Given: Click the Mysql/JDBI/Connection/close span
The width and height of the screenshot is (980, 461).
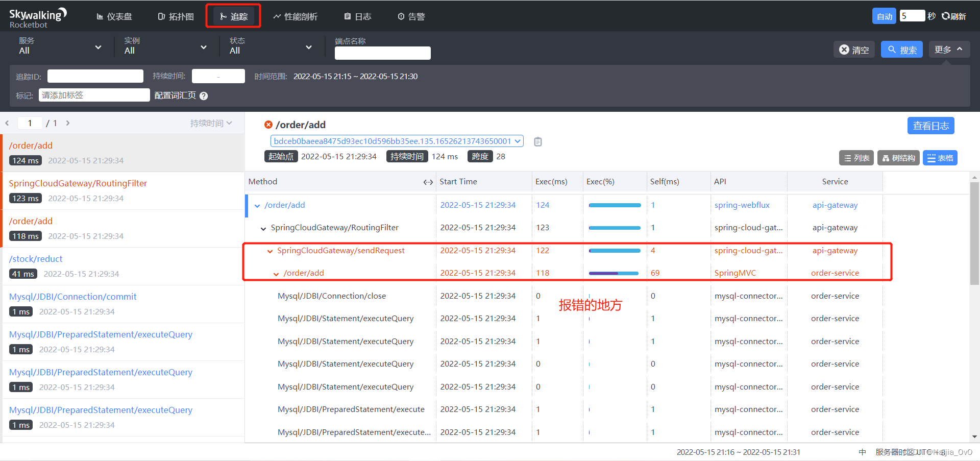Looking at the screenshot, I should [x=332, y=296].
